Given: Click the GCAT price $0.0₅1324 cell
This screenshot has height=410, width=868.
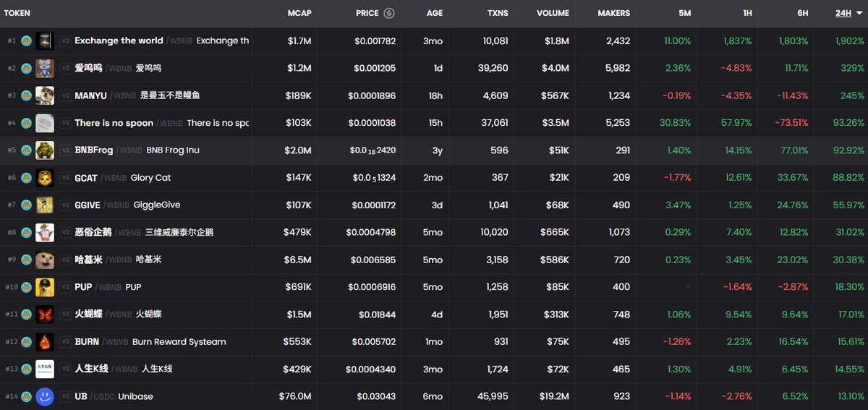Looking at the screenshot, I should 374,178.
